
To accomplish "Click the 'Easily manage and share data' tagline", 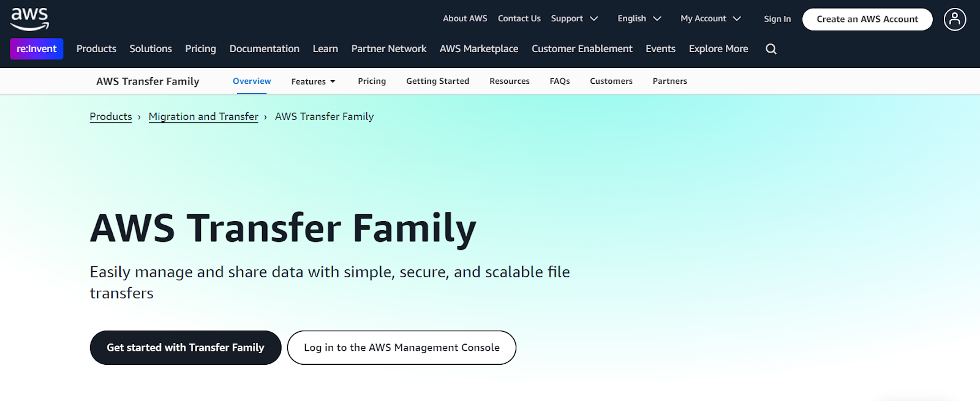I will pyautogui.click(x=330, y=282).
